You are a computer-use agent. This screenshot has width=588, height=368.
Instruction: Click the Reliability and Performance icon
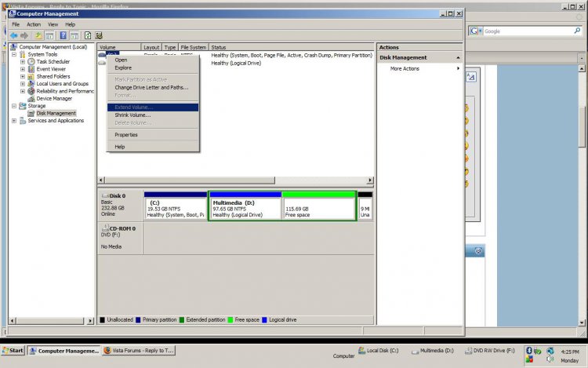tap(31, 91)
